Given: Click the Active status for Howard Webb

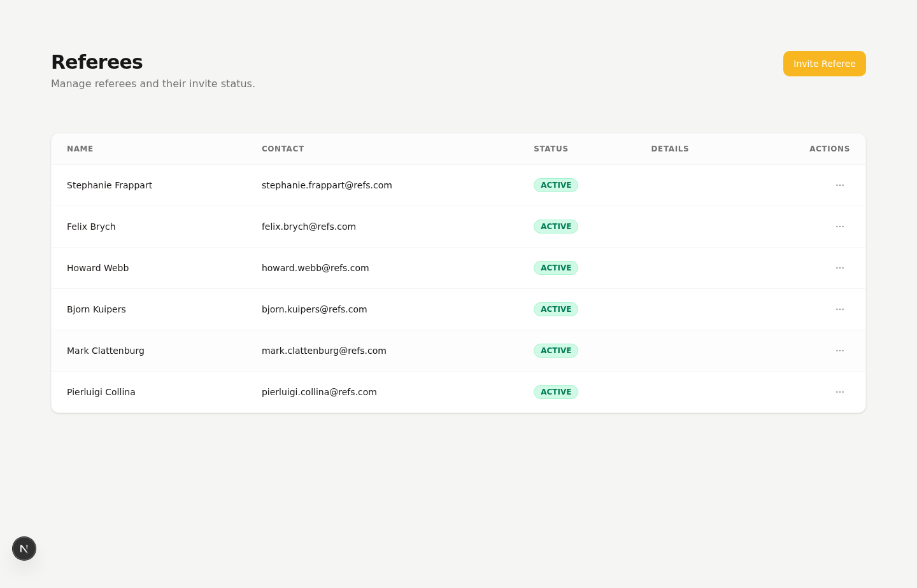Looking at the screenshot, I should point(556,268).
